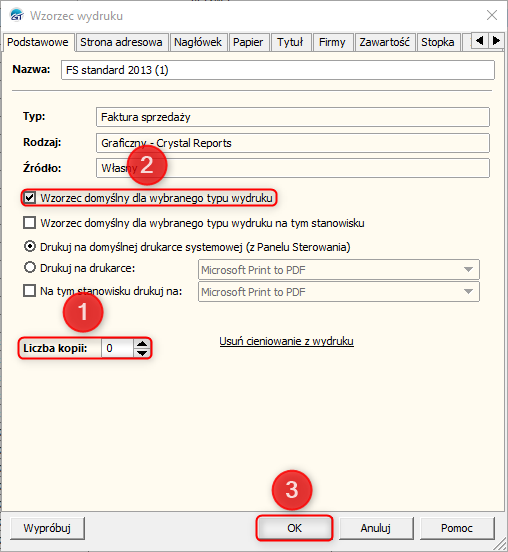
Task: Open help with the Pomoc button
Action: coord(457,528)
